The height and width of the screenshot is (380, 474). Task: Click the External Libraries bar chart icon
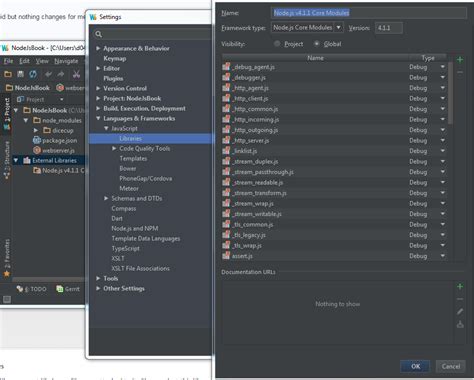27,160
